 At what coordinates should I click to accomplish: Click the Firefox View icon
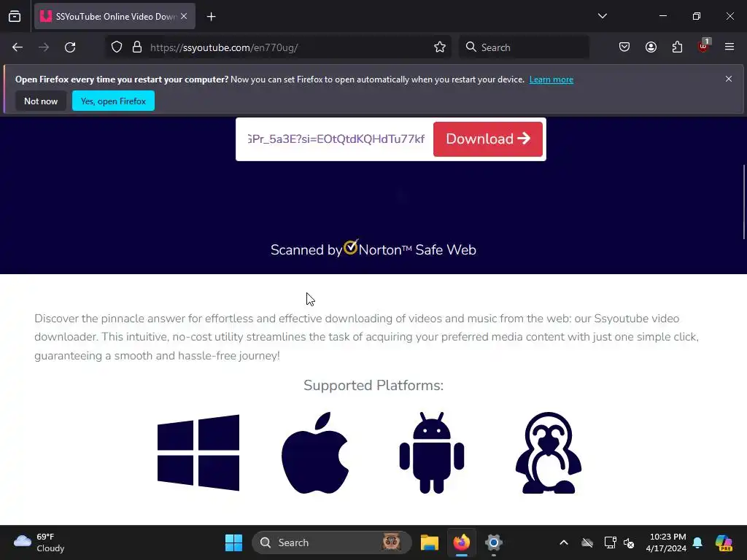coord(15,17)
